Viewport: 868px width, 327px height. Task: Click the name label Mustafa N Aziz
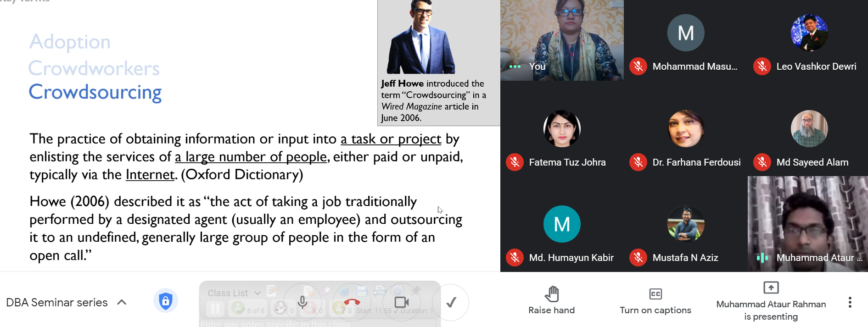click(685, 258)
